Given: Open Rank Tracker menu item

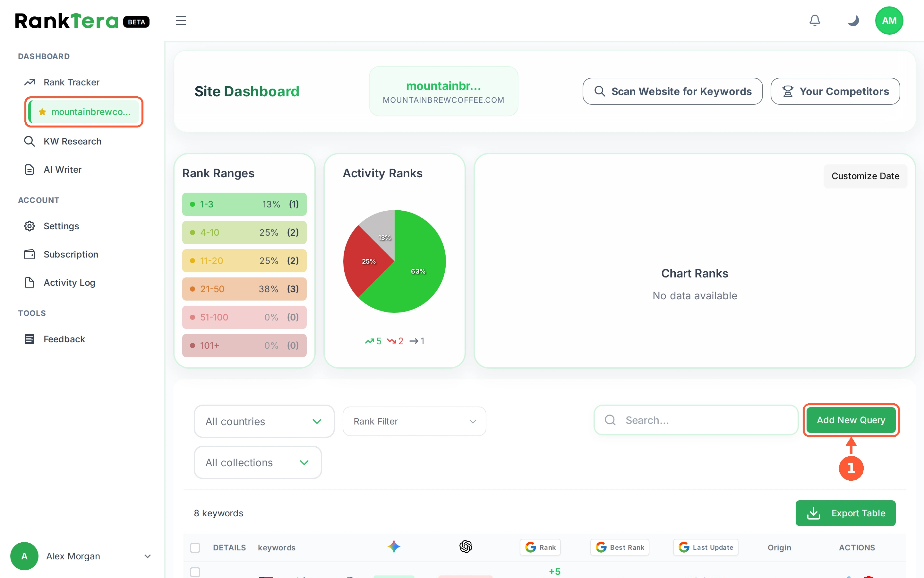Looking at the screenshot, I should pyautogui.click(x=72, y=82).
